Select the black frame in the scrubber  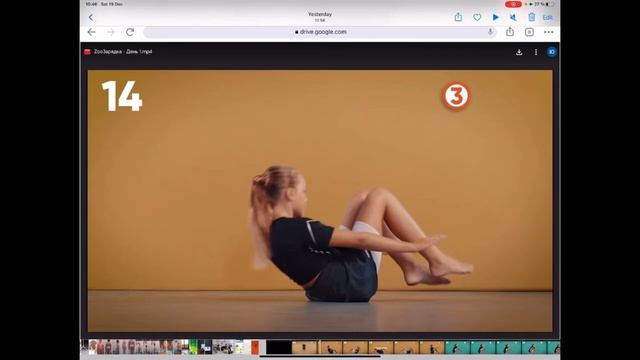click(x=279, y=347)
